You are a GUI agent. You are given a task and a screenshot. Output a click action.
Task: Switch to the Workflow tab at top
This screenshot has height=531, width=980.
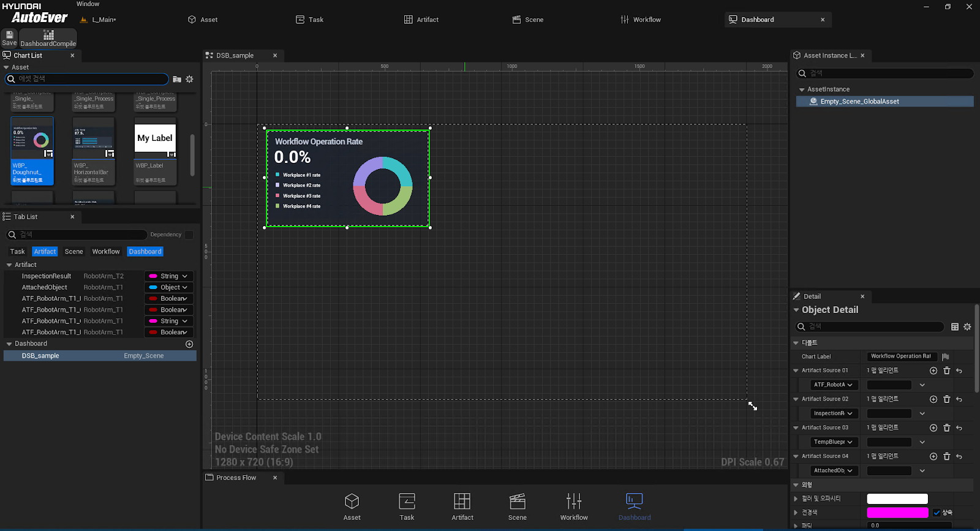pos(640,20)
